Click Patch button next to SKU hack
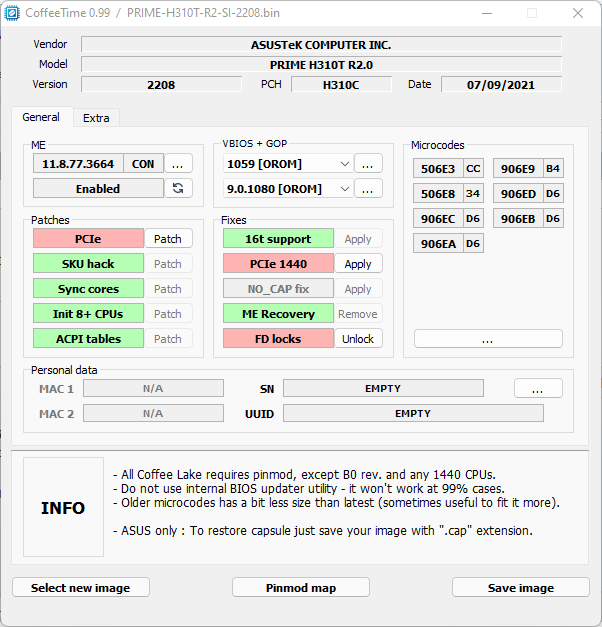The image size is (602, 627). coord(168,264)
